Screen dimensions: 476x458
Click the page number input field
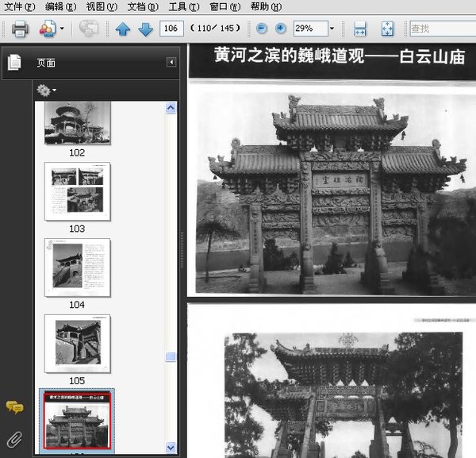pos(171,29)
